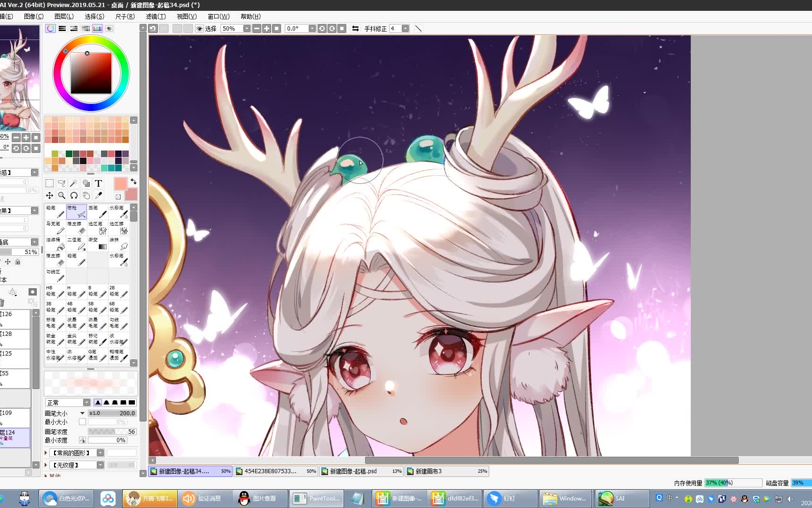Image resolution: width=812 pixels, height=508 pixels.
Task: Adjust the 画笔大小 200.0 slider
Action: (x=112, y=413)
